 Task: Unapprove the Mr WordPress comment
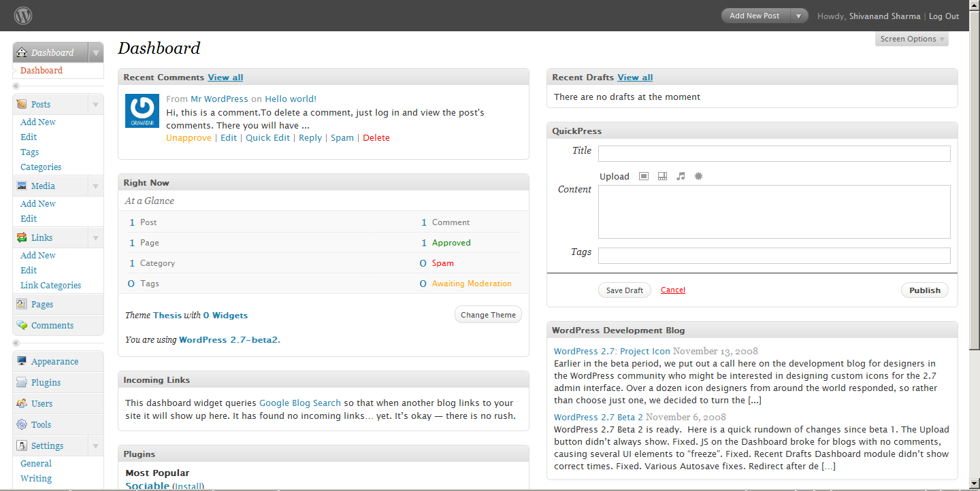point(189,137)
